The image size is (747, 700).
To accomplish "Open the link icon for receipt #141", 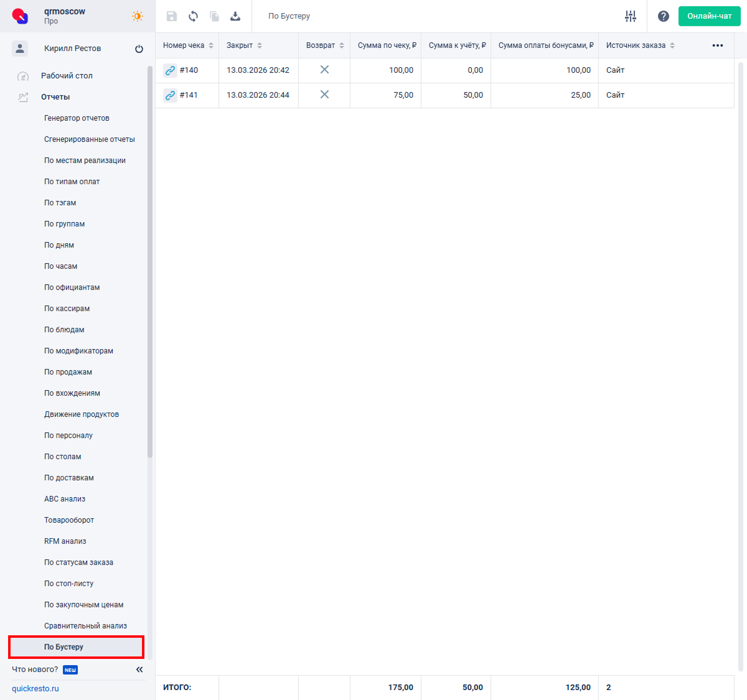I will click(x=170, y=95).
